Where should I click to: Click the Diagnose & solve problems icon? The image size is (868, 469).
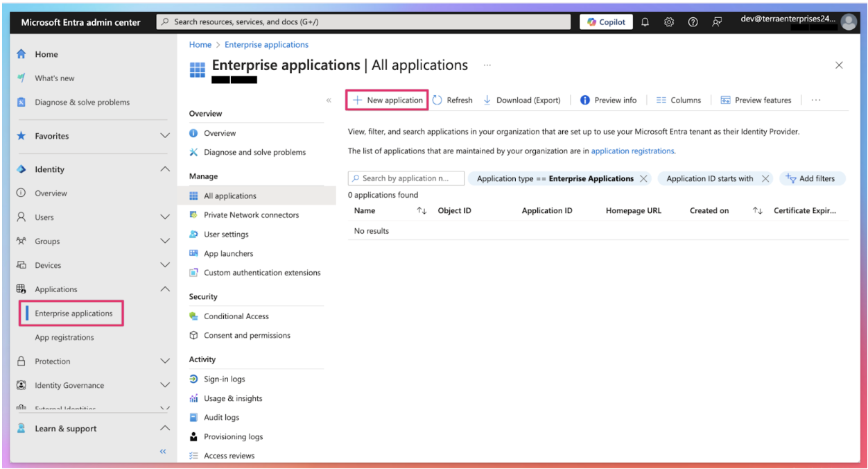[21, 102]
